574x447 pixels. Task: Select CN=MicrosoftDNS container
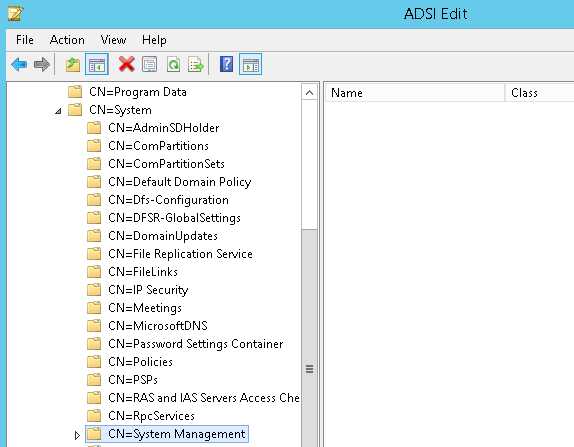point(158,325)
